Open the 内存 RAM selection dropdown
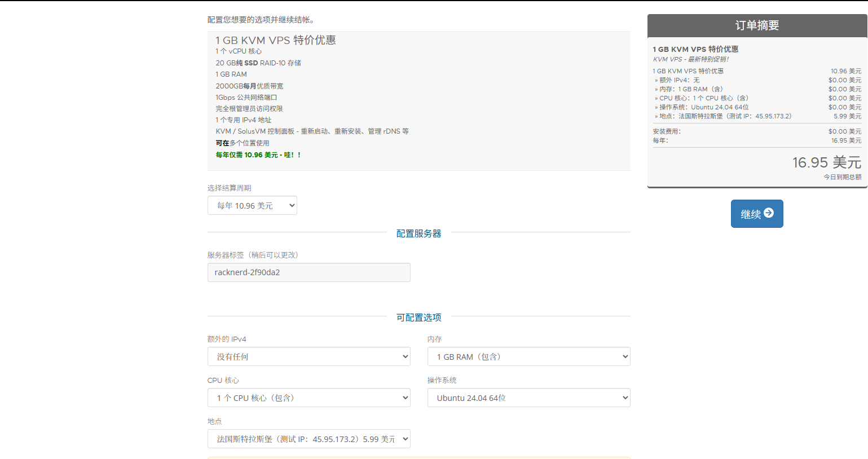Image resolution: width=868 pixels, height=459 pixels. [x=528, y=357]
